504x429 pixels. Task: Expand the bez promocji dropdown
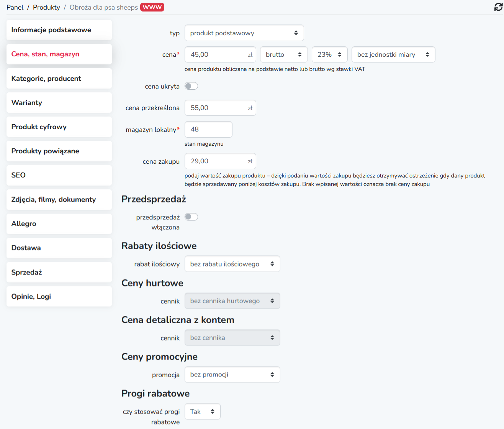[232, 375]
